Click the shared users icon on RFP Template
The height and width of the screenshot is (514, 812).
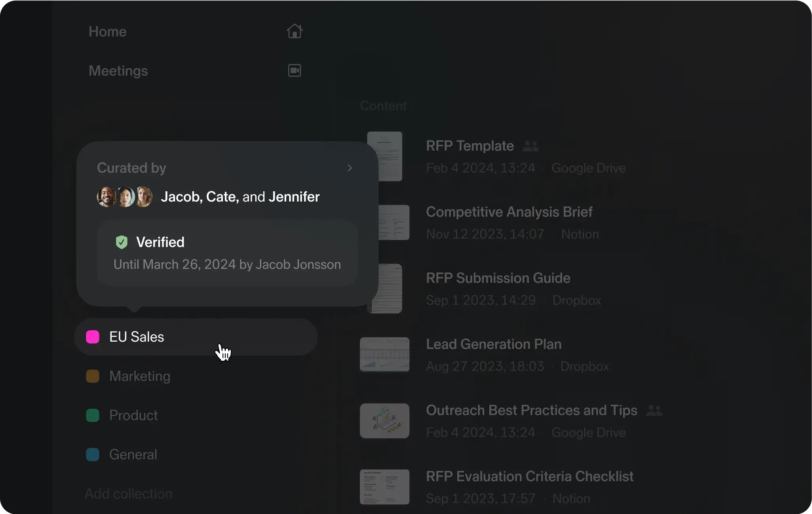[530, 146]
